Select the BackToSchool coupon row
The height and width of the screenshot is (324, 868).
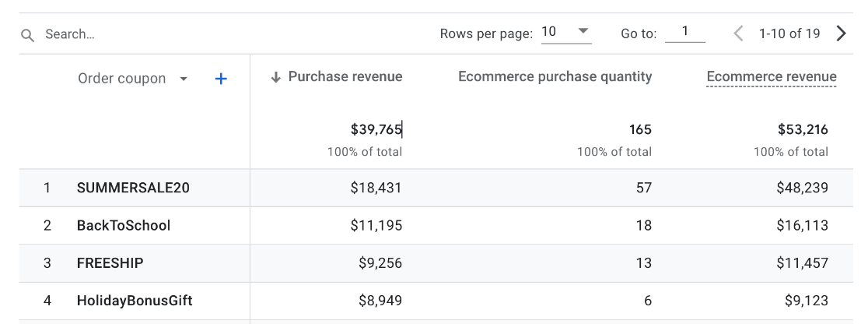click(x=124, y=226)
